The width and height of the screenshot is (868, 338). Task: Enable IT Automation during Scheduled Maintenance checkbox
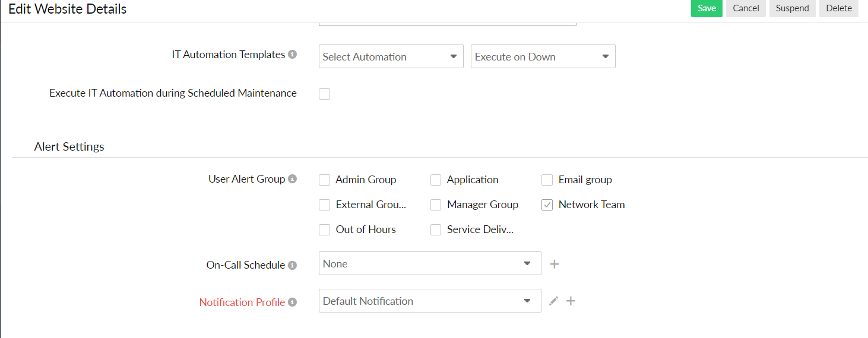pos(324,94)
